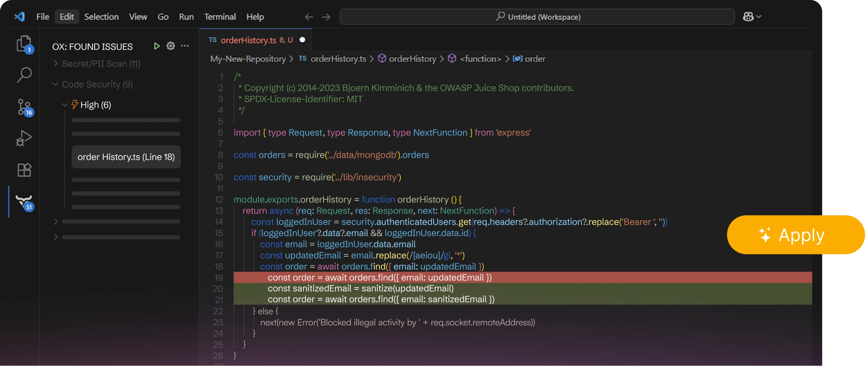This screenshot has width=868, height=366.
Task: Click the red removed line 19
Action: 523,277
